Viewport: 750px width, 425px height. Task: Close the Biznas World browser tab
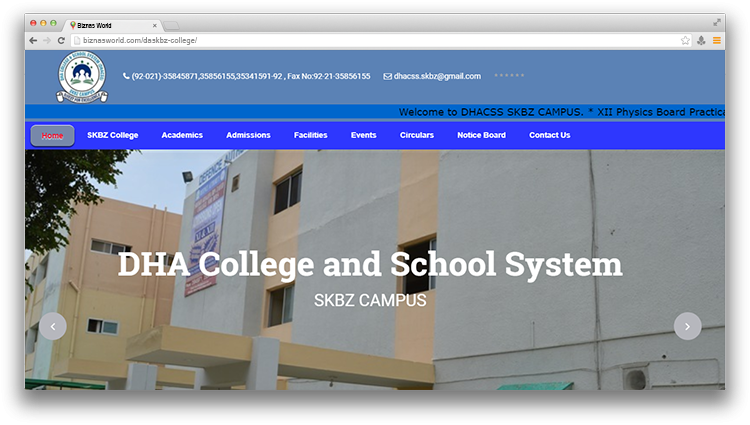(154, 23)
